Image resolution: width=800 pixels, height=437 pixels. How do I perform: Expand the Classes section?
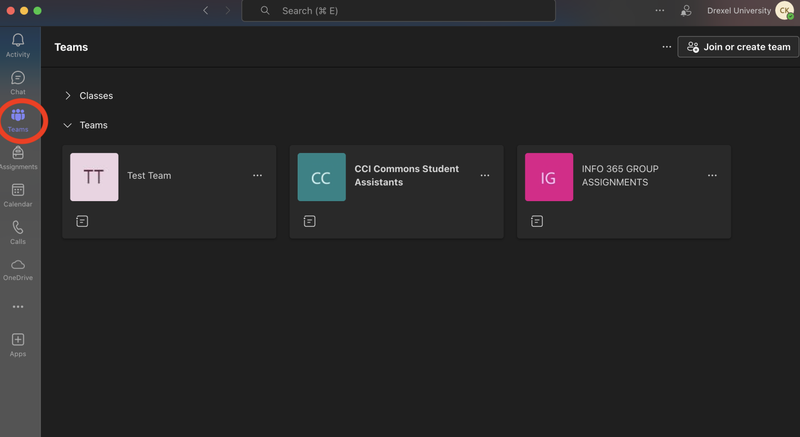coord(68,96)
